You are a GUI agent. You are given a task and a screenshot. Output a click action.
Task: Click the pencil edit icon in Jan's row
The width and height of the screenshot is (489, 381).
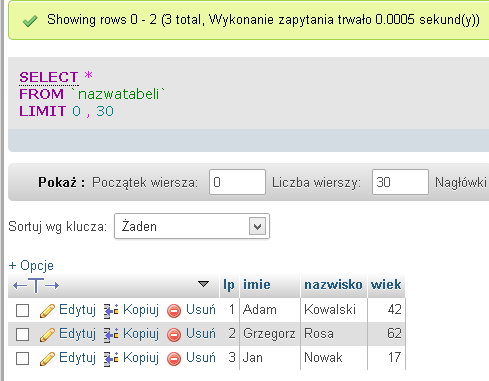(x=47, y=359)
